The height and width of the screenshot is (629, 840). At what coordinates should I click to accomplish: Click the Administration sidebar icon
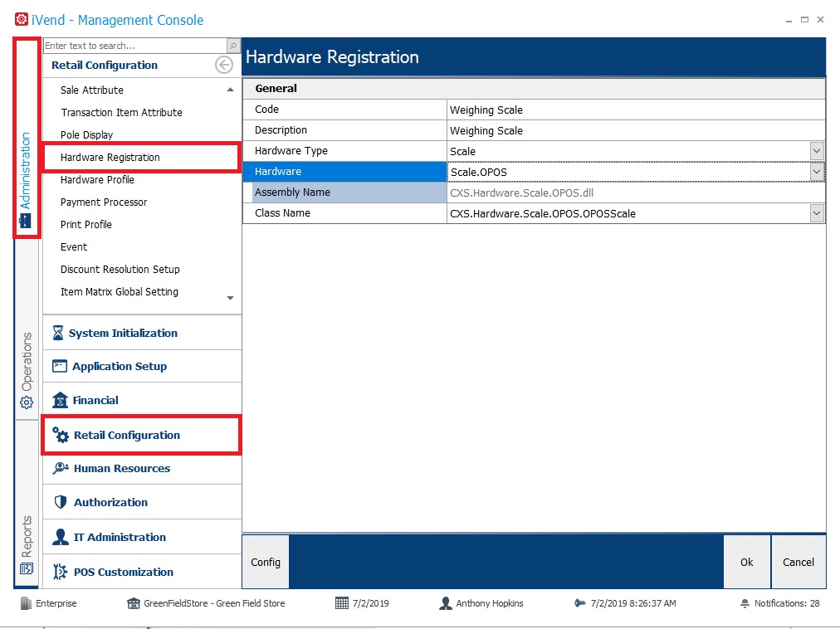[25, 220]
